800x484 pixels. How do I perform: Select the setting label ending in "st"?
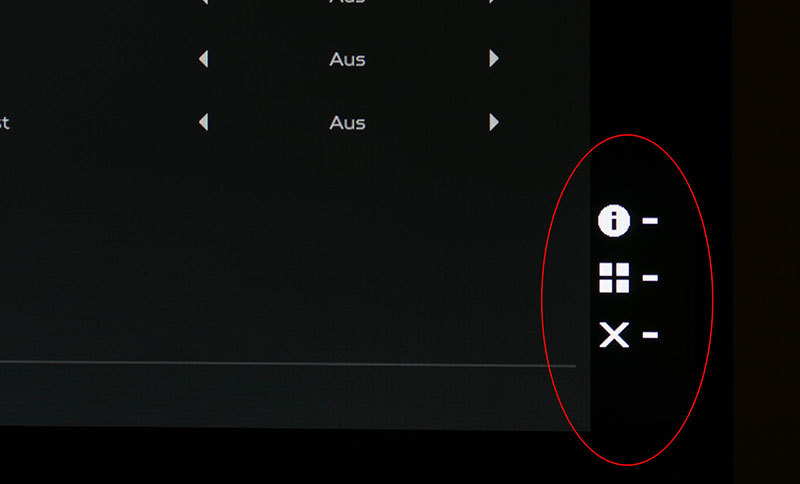pos(5,123)
